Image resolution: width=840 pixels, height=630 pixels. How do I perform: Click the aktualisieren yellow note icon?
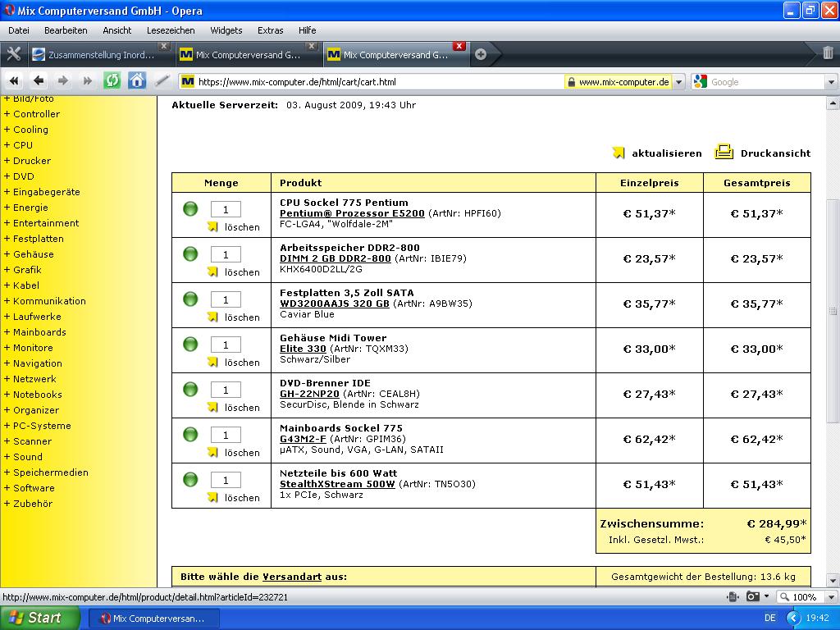tap(619, 153)
